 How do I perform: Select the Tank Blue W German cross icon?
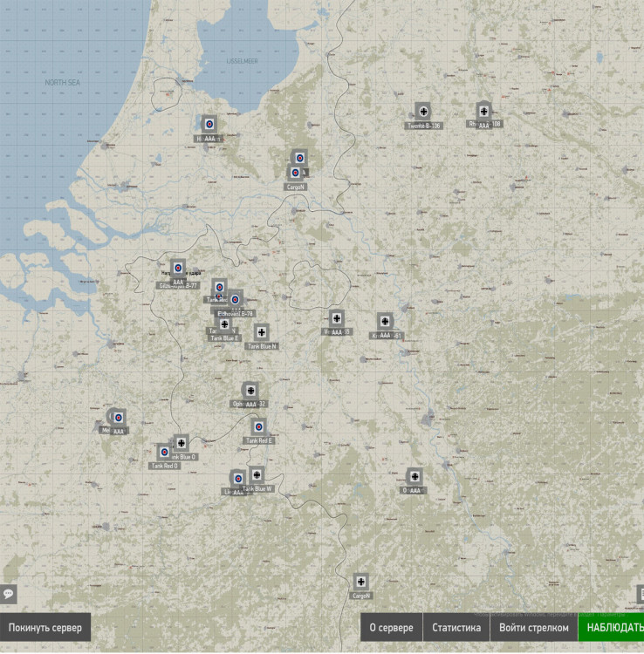(x=257, y=475)
